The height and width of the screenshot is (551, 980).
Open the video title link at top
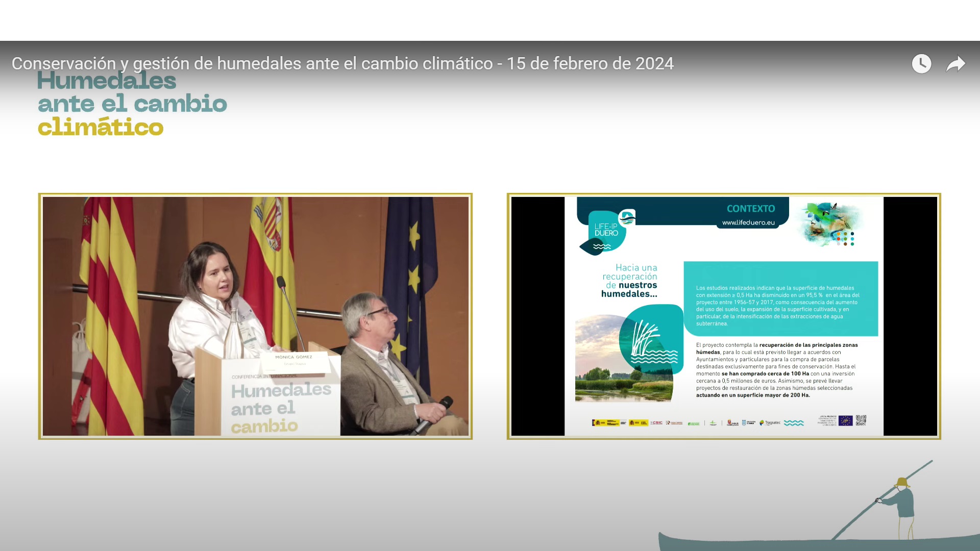pos(342,64)
